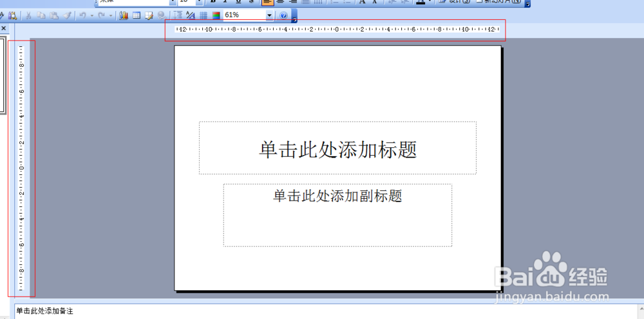Open the Redo history dropdown
The image size is (644, 319).
[x=111, y=15]
